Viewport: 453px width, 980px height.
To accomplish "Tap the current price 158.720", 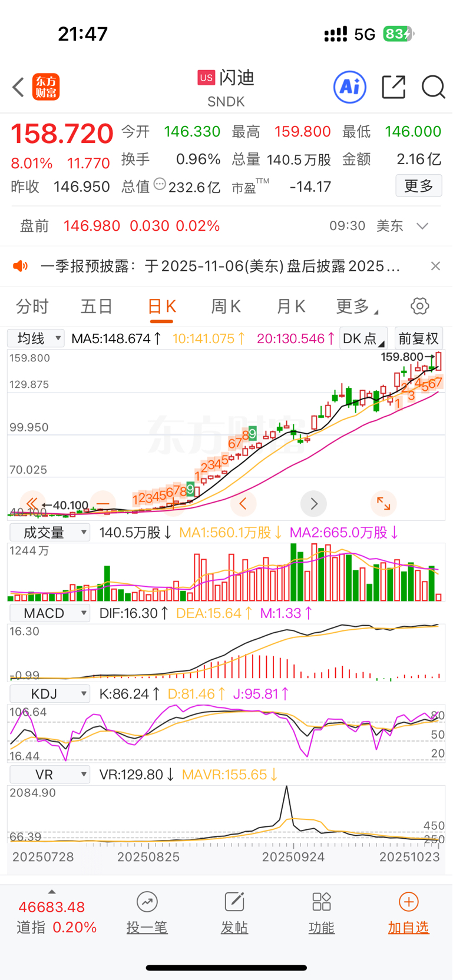I will click(62, 134).
